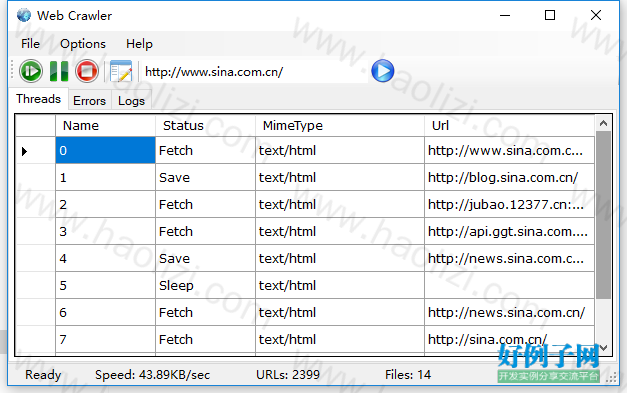Click the Fetch status of thread 2

point(205,204)
